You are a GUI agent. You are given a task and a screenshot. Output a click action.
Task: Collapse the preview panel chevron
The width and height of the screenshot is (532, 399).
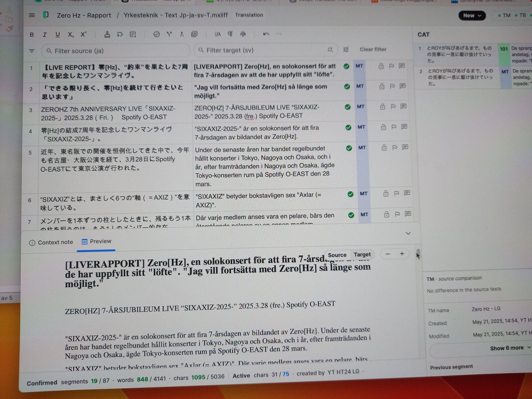[408, 233]
